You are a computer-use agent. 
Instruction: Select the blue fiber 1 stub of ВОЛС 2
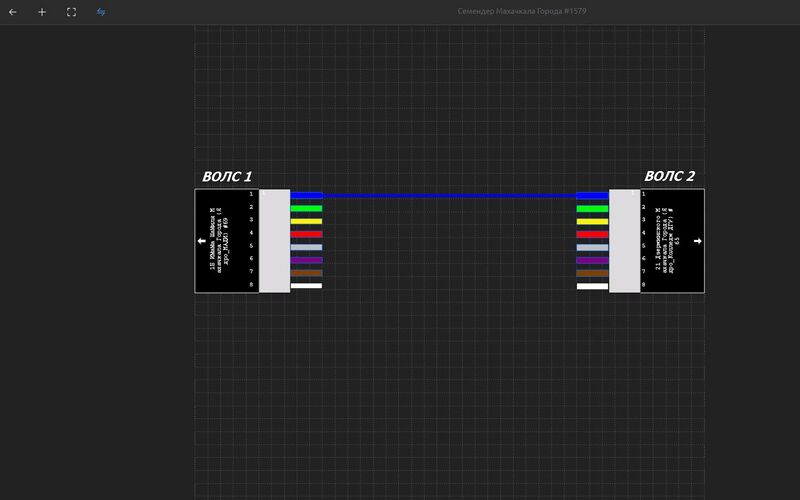pos(592,195)
